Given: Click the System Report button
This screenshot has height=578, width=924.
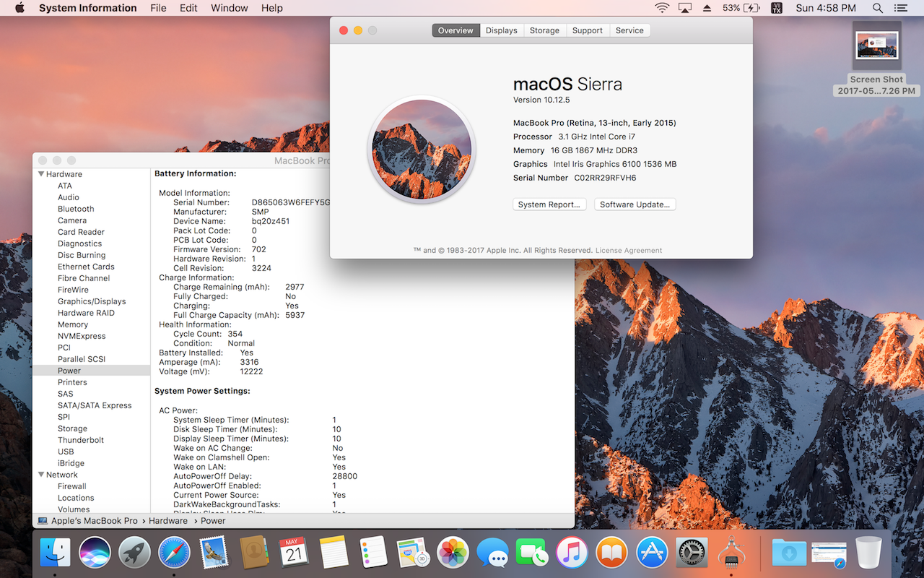Looking at the screenshot, I should click(549, 204).
